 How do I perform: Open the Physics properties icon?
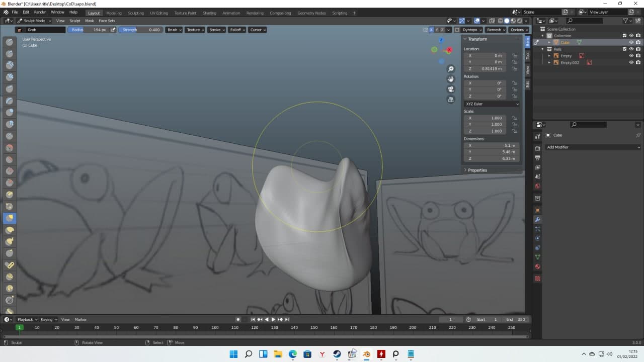tap(537, 238)
